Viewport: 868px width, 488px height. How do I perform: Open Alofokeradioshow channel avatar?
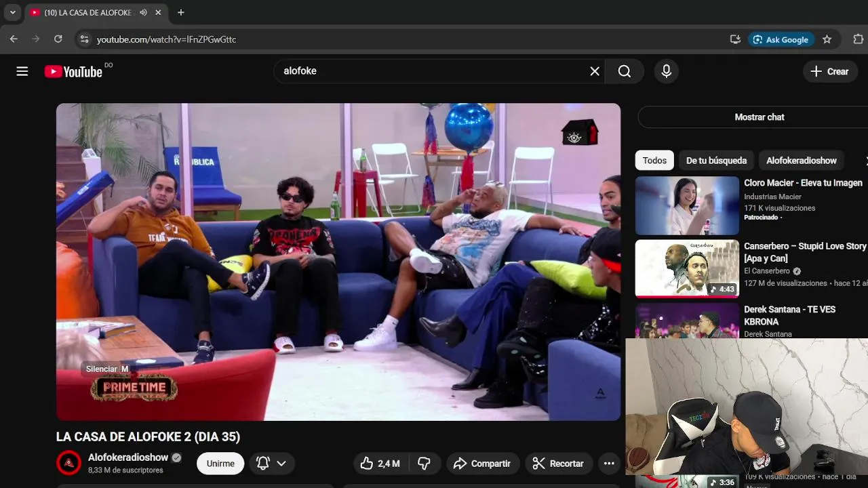68,463
